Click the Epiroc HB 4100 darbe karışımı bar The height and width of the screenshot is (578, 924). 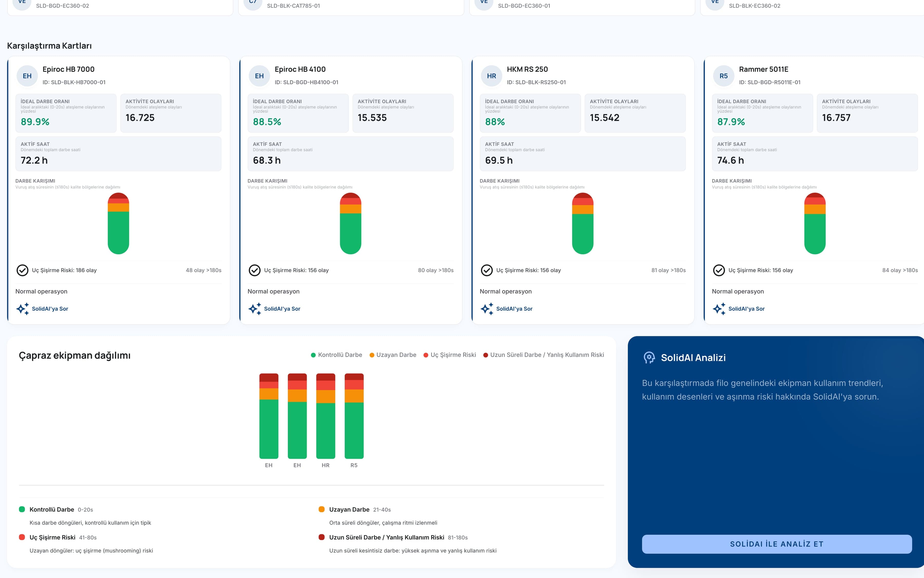click(351, 224)
